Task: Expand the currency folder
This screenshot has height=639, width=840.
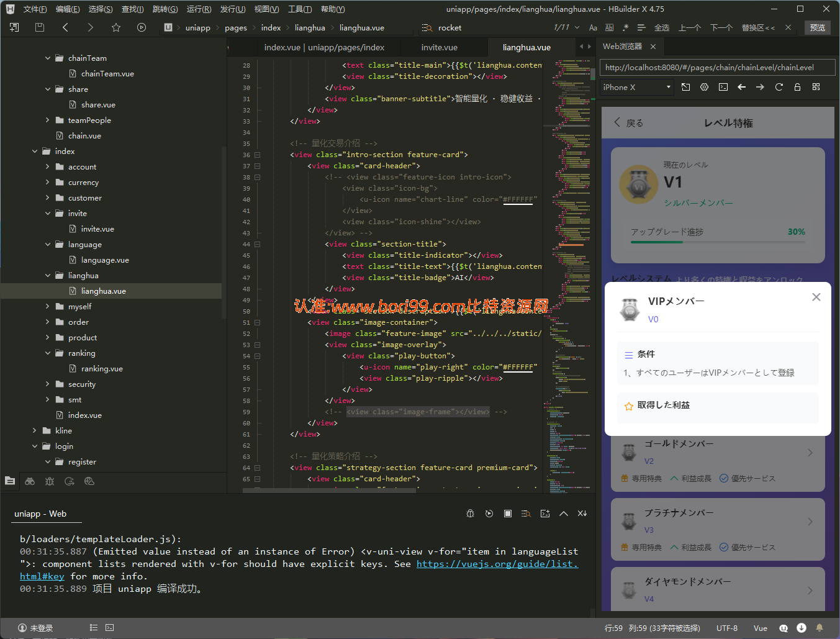Action: pos(48,182)
